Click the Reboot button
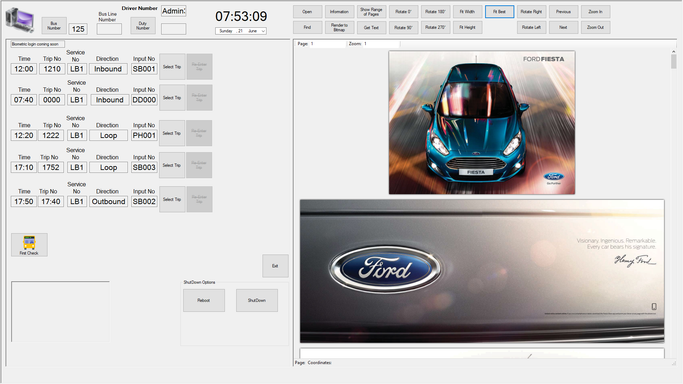This screenshot has width=683, height=384. click(x=204, y=300)
